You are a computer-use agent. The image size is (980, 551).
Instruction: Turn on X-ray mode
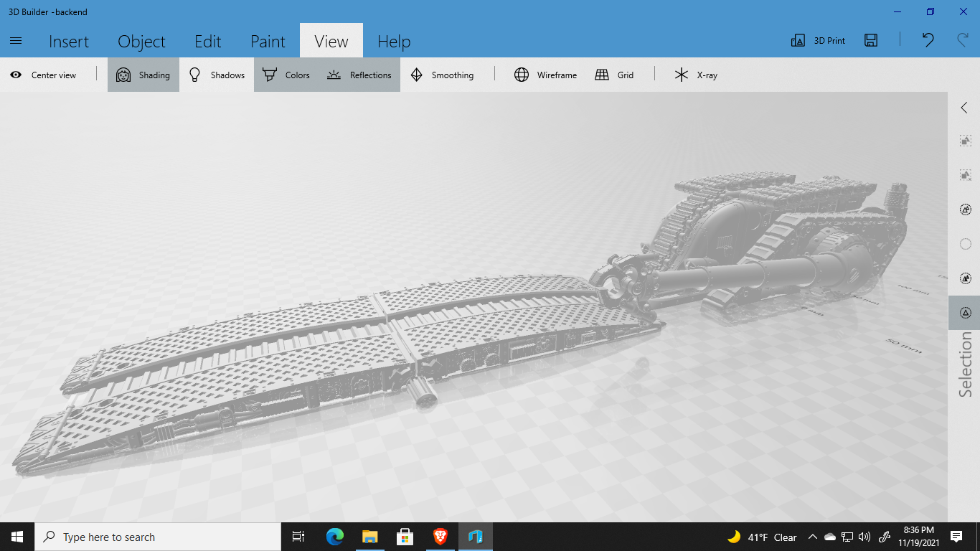[696, 75]
